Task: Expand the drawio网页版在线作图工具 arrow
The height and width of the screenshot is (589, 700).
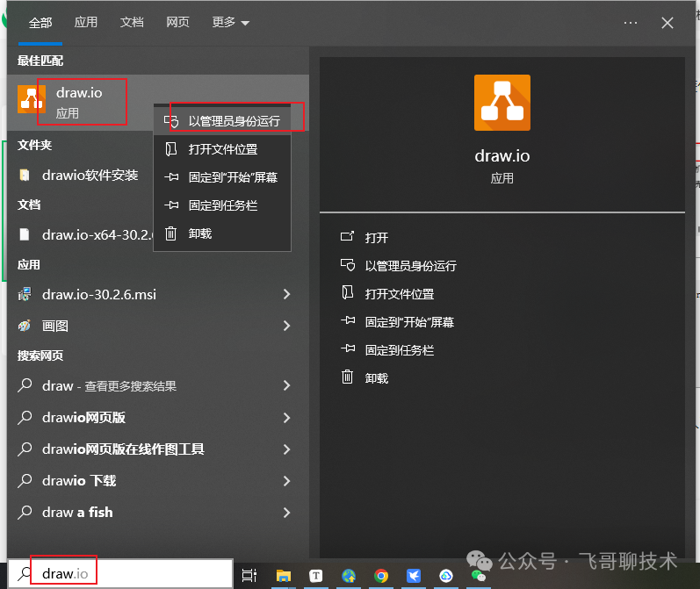Action: click(286, 449)
